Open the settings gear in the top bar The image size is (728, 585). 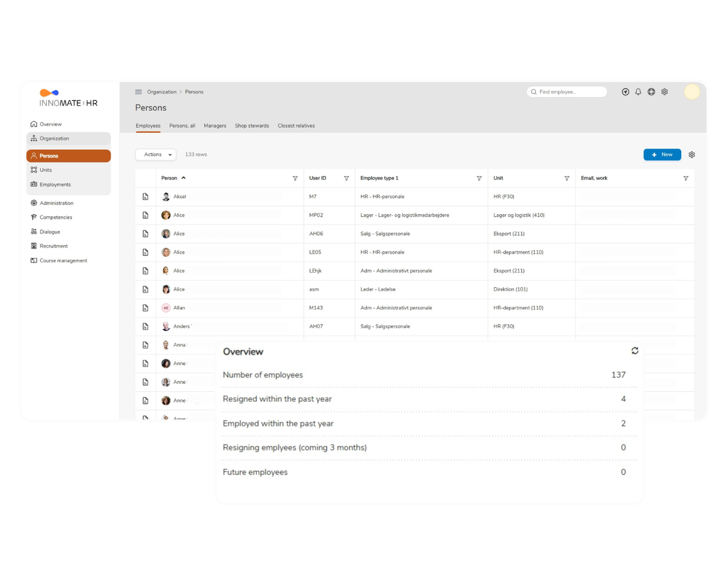tap(664, 92)
